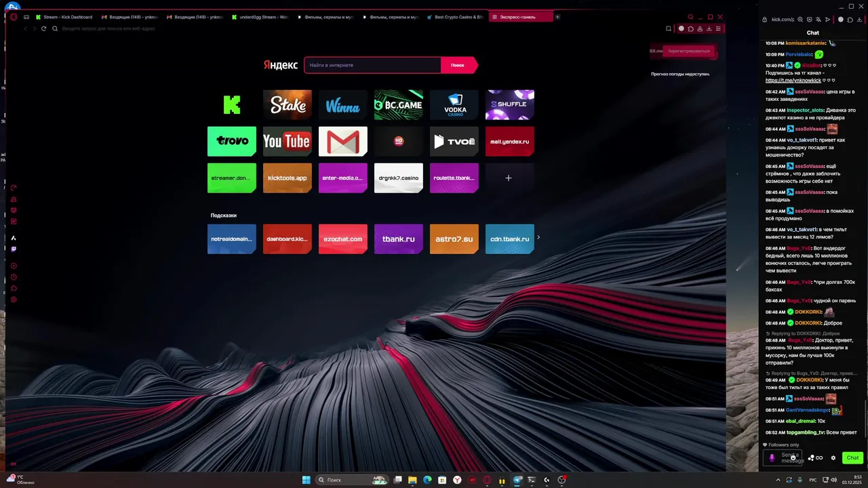Open the Vodka Casino speed dial tile
Screen dimensions: 868x488
click(454, 104)
